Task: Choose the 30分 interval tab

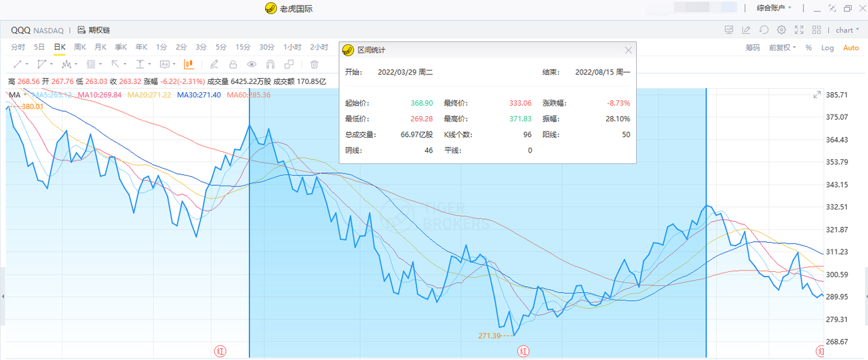Action: 267,47
